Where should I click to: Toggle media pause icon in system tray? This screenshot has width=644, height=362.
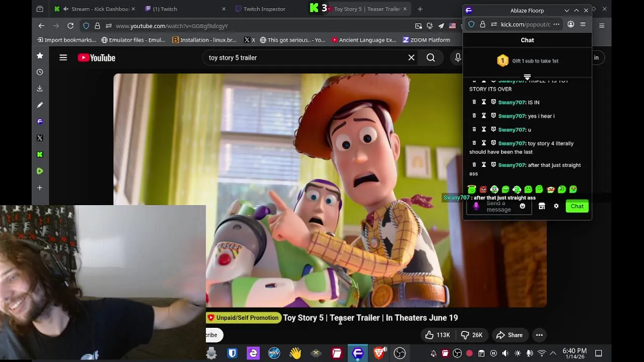click(493, 353)
